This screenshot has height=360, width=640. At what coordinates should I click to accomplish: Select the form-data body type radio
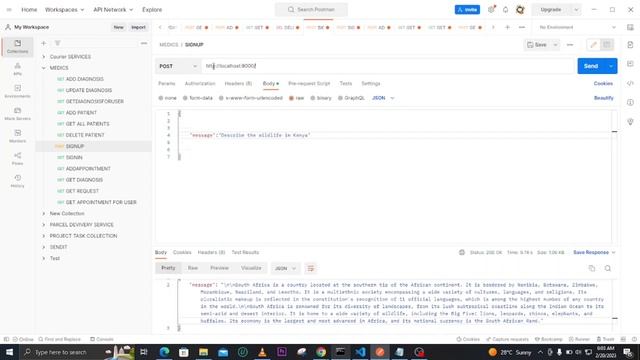(x=185, y=98)
